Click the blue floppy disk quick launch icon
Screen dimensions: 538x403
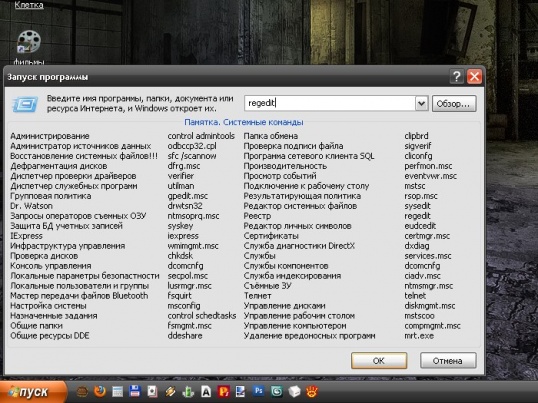click(135, 391)
